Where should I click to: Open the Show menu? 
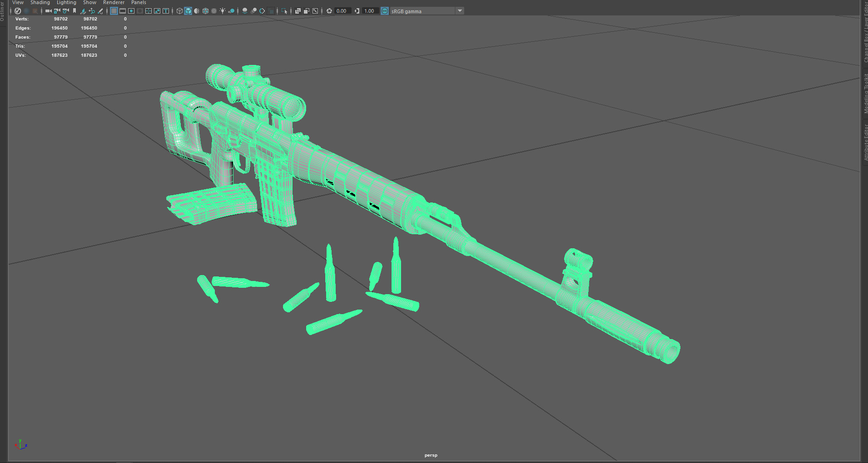(89, 3)
